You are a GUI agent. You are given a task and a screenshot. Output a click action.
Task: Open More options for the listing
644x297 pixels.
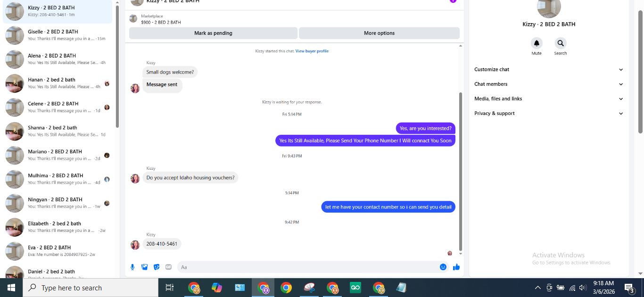coord(379,33)
